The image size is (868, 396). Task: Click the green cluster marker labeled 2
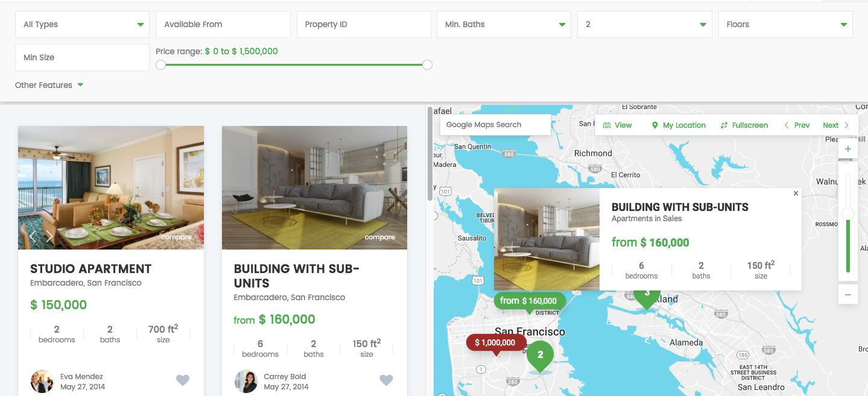pyautogui.click(x=540, y=355)
